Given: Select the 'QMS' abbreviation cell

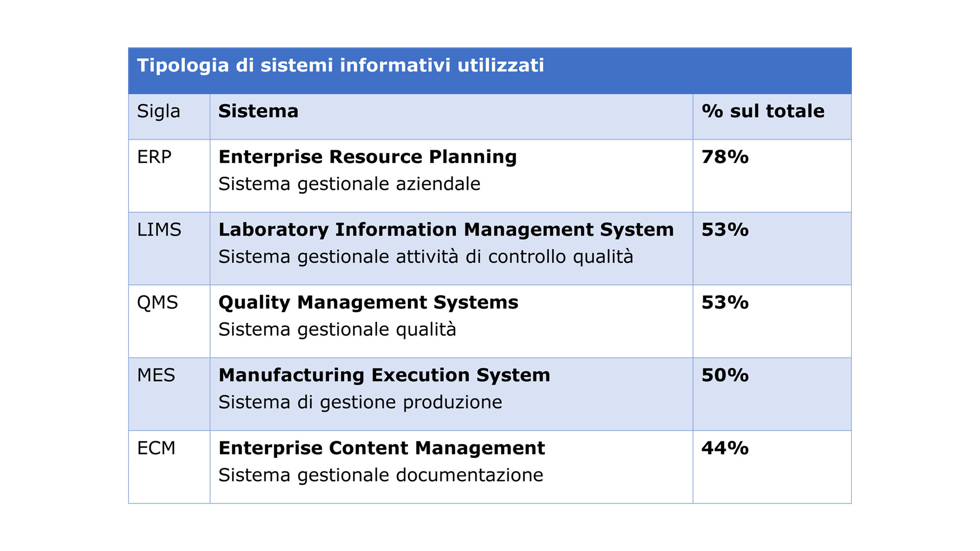Looking at the screenshot, I should click(157, 303).
